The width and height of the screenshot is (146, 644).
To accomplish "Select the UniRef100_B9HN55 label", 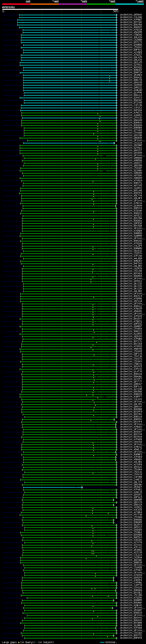I will (131, 600).
